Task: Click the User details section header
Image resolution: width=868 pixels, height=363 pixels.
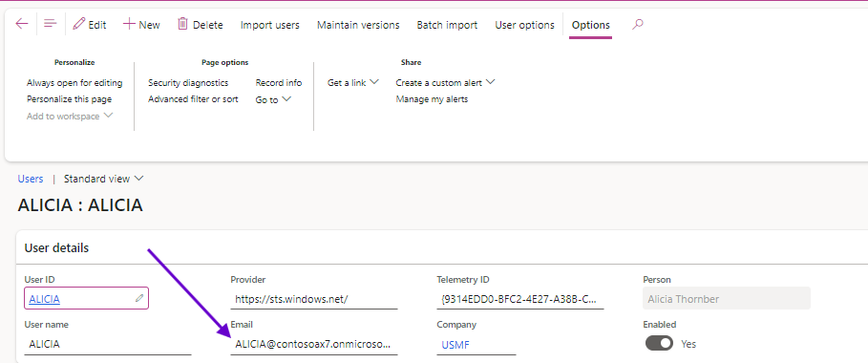Action: pos(56,247)
